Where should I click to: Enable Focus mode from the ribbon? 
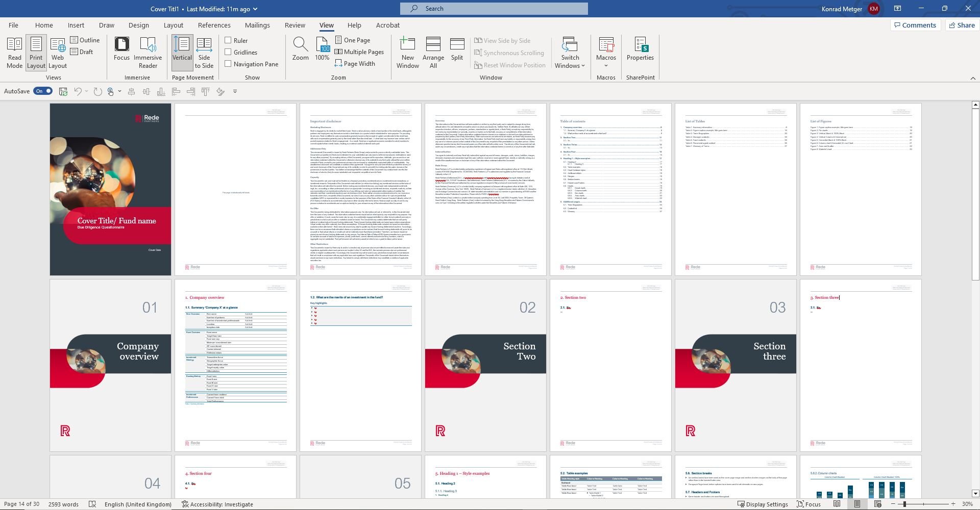coord(121,49)
